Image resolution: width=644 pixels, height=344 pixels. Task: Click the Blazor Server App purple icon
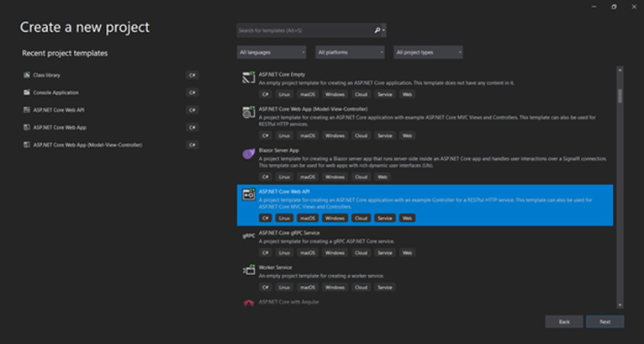pyautogui.click(x=249, y=154)
